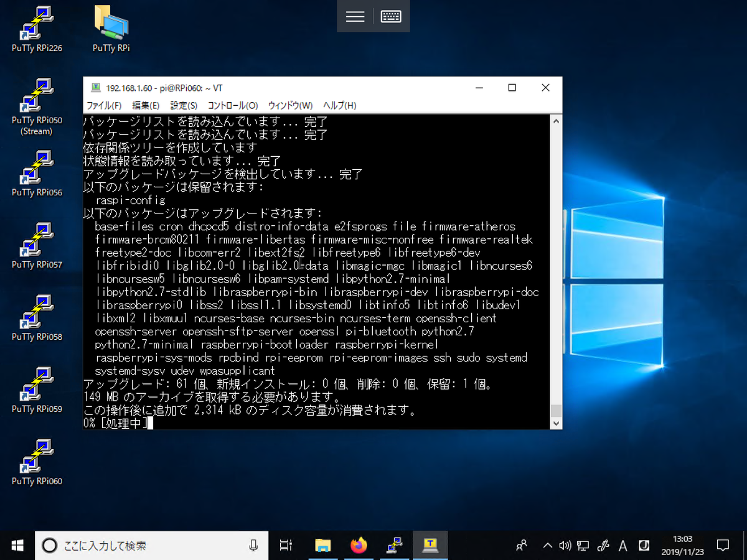
Task: Click 'pi-bluetooth' in the terminal output
Action: coord(381,331)
